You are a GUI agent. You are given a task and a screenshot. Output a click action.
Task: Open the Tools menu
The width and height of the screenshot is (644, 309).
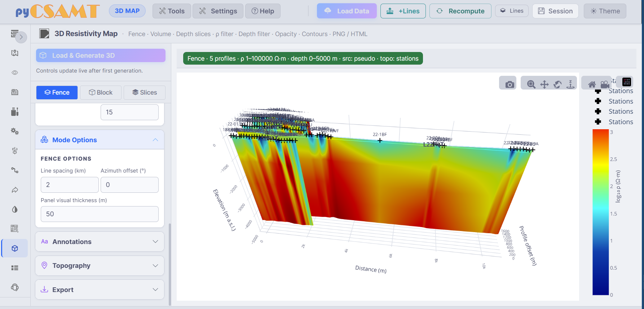[x=172, y=11]
